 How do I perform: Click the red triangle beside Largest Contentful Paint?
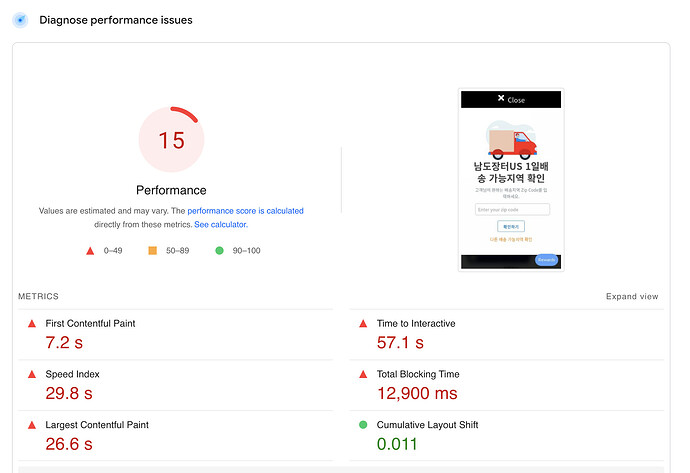(32, 425)
